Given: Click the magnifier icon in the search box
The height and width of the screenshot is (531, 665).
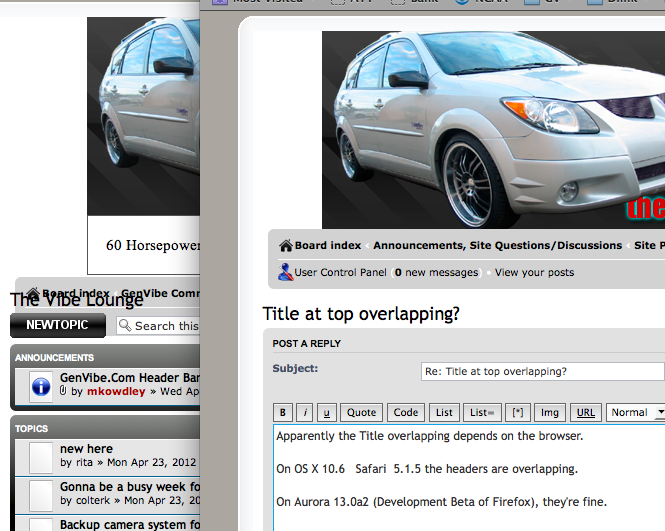Looking at the screenshot, I should click(x=125, y=325).
